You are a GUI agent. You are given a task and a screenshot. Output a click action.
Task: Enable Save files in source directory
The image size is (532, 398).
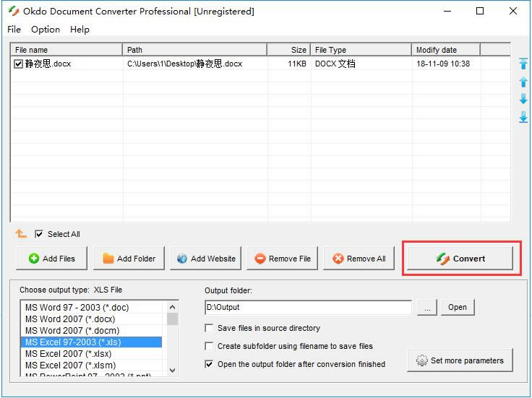click(210, 328)
